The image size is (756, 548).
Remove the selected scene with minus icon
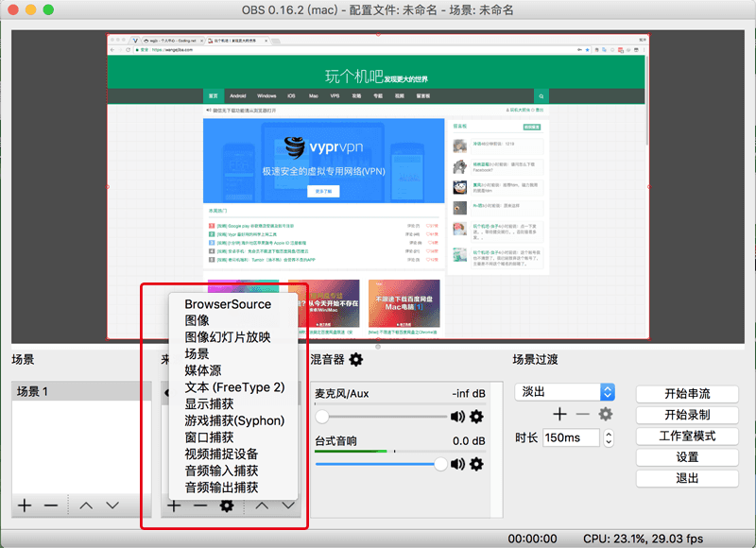[x=51, y=505]
